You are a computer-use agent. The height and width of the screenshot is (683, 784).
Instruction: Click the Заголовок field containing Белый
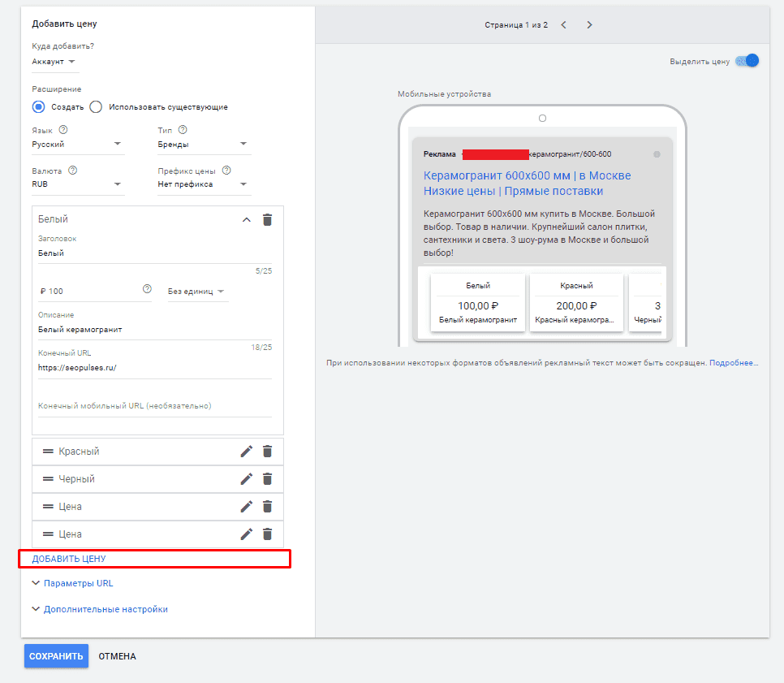pyautogui.click(x=155, y=253)
